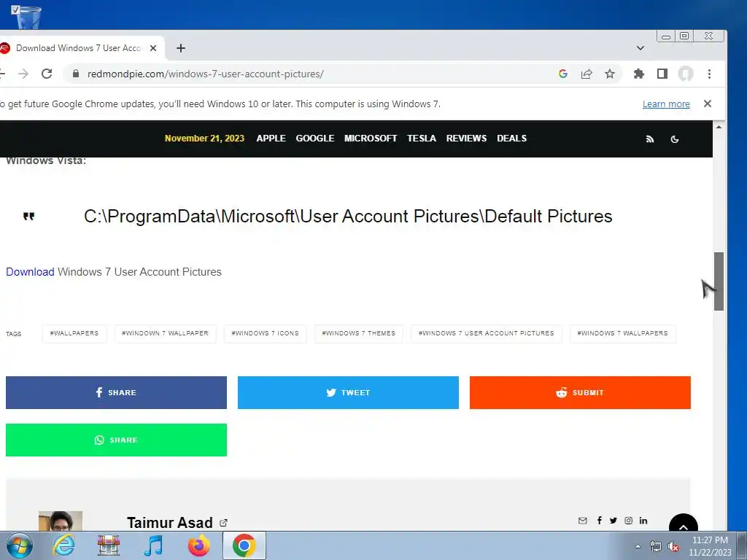Click the page vertical scrollbar thumb
This screenshot has width=747, height=560.
(x=719, y=281)
